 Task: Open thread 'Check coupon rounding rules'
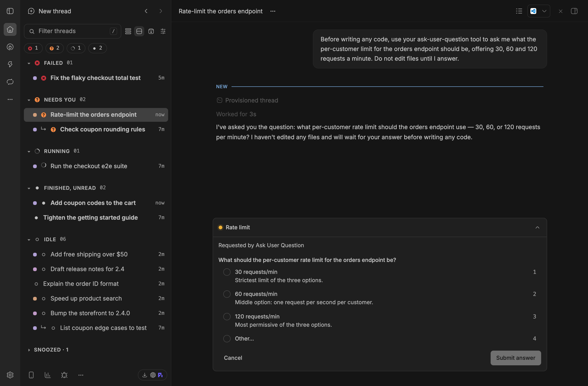click(x=96, y=129)
